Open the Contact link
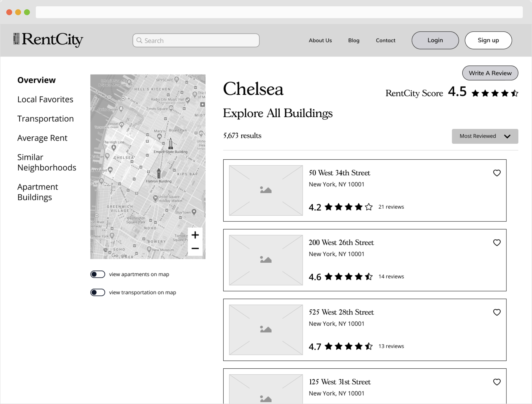 coord(386,40)
